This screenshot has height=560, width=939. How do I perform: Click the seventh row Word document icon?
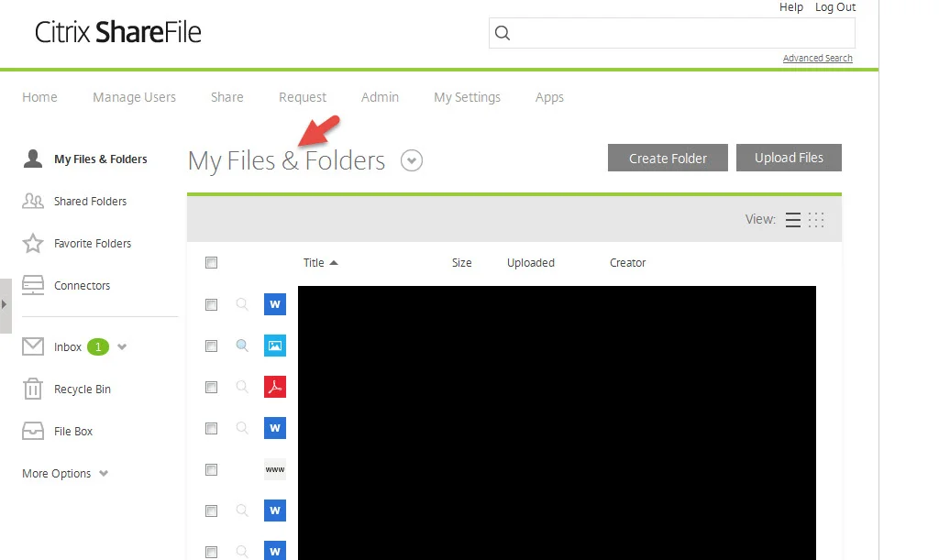[275, 551]
